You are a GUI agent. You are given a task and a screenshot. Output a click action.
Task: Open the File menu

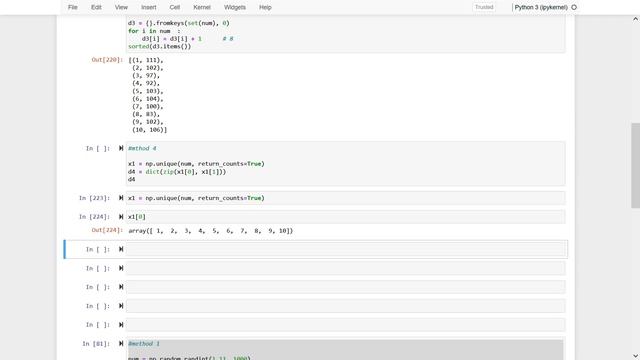click(x=73, y=7)
